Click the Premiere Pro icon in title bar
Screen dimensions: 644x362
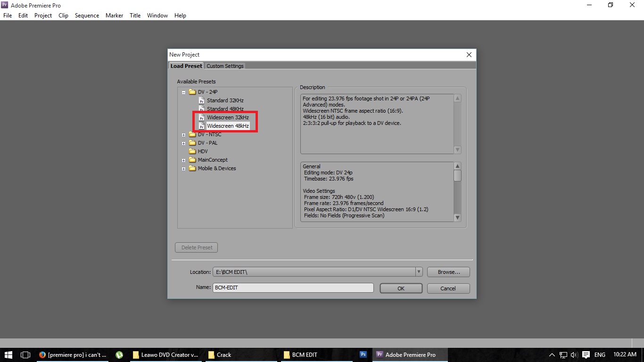pyautogui.click(x=5, y=5)
